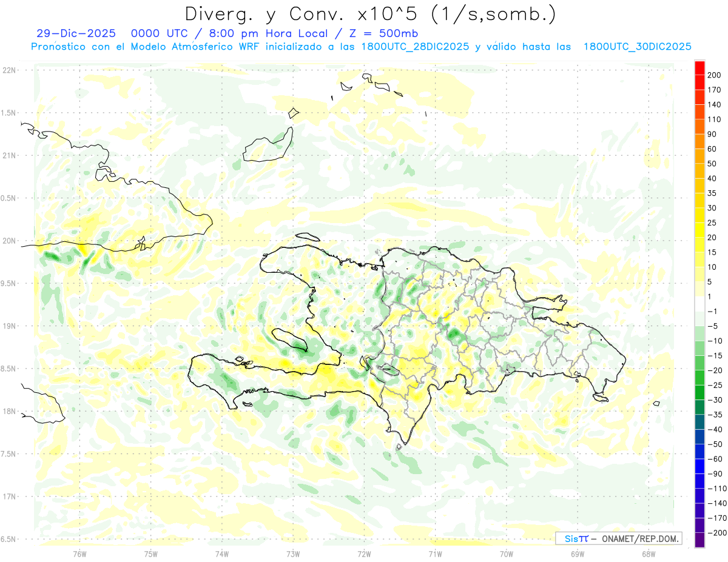
Task: Select the '1800UTC_30DIC2025' valid-until time
Action: pyautogui.click(x=637, y=47)
